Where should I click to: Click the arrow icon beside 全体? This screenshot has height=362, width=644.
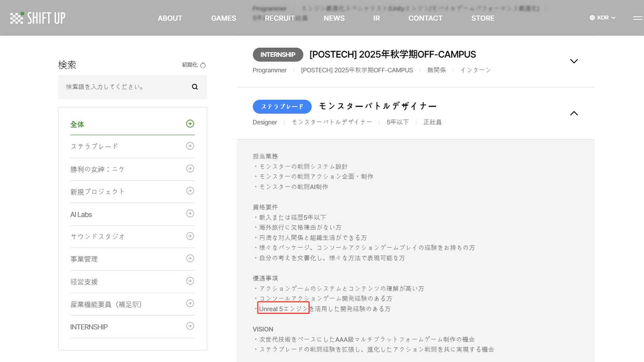[190, 124]
